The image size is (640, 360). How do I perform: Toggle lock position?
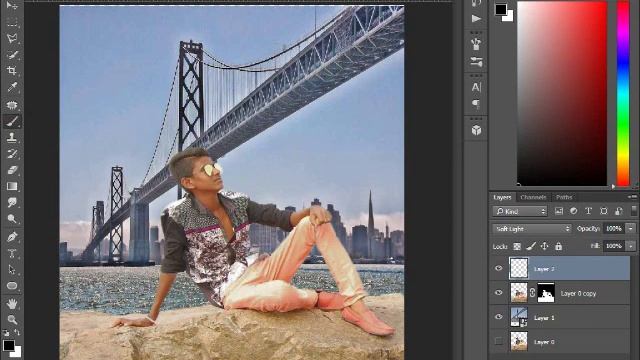544,246
